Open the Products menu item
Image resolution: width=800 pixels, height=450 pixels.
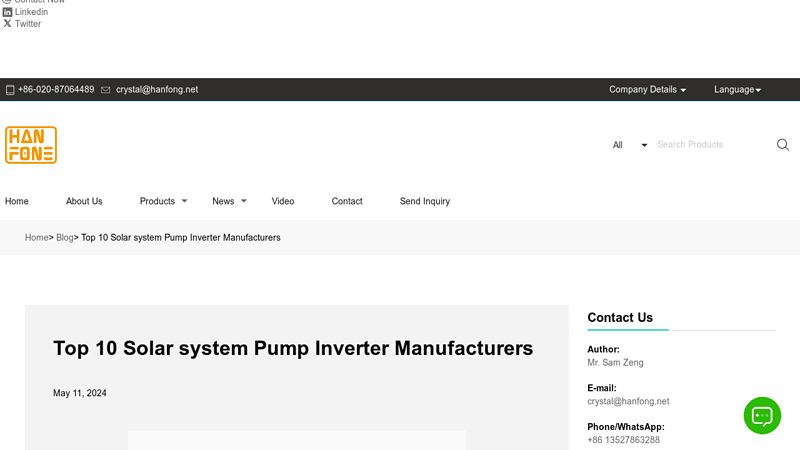tap(157, 201)
